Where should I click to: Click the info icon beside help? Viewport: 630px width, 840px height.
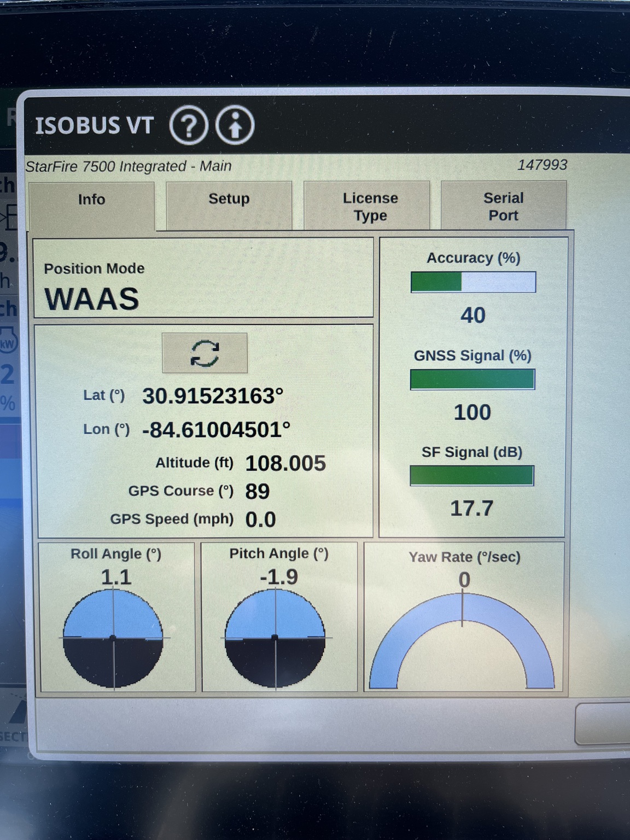coord(235,126)
